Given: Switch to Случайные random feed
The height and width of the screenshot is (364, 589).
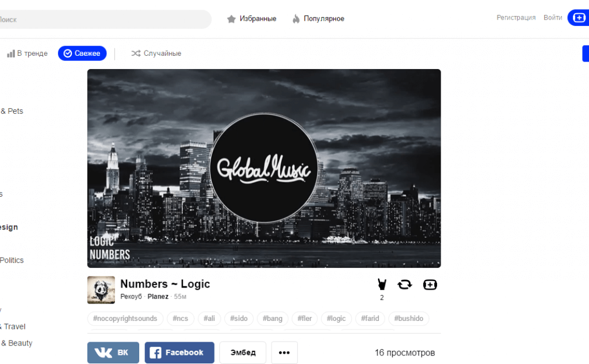Looking at the screenshot, I should click(x=156, y=53).
